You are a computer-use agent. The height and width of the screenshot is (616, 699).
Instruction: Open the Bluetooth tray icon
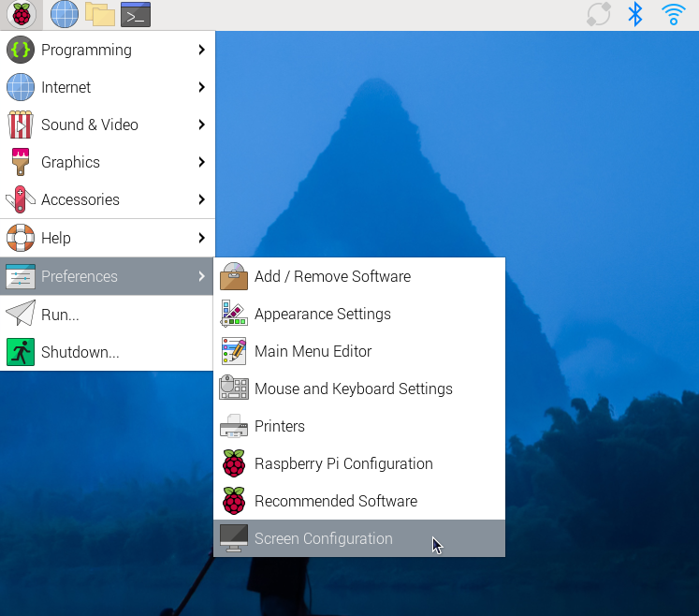click(x=634, y=14)
